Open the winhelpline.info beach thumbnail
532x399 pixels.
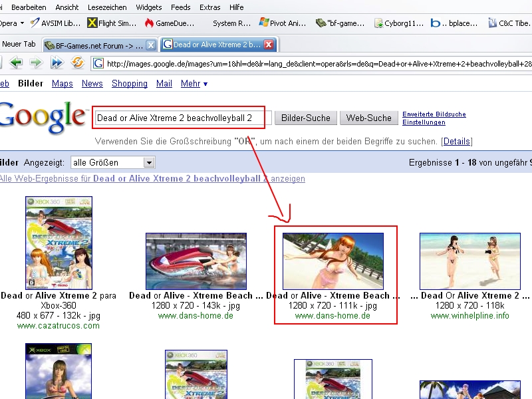(470, 261)
